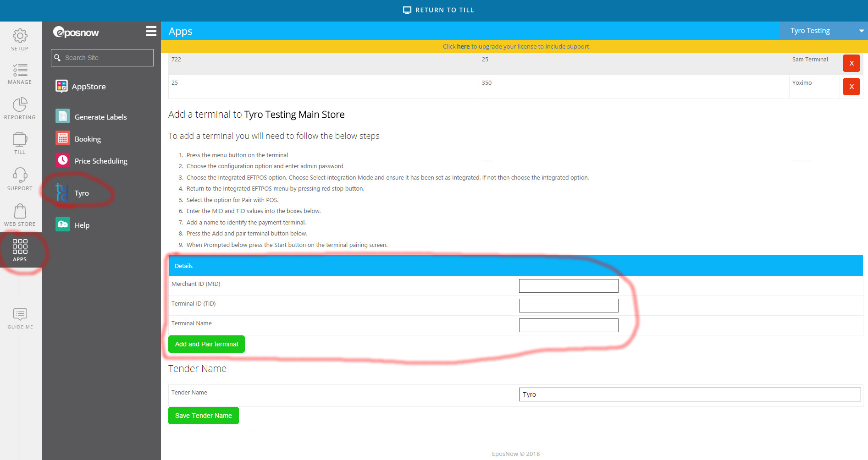Open the Generate Labels app
The image size is (868, 460).
coord(100,116)
